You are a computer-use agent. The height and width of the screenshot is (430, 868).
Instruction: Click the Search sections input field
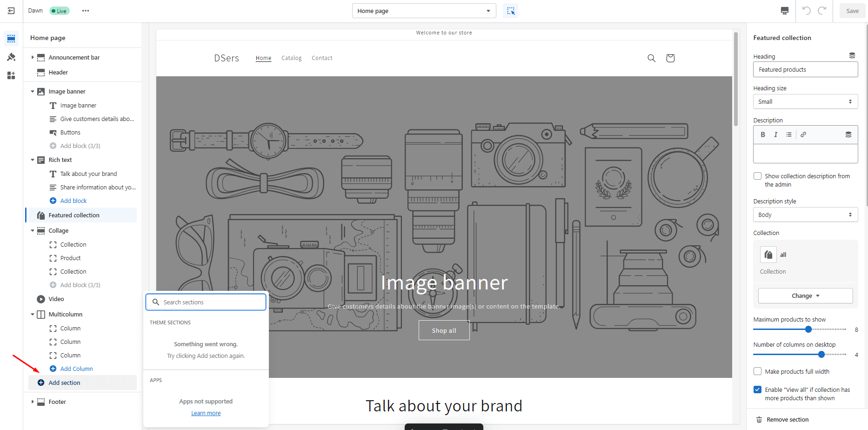coord(206,302)
